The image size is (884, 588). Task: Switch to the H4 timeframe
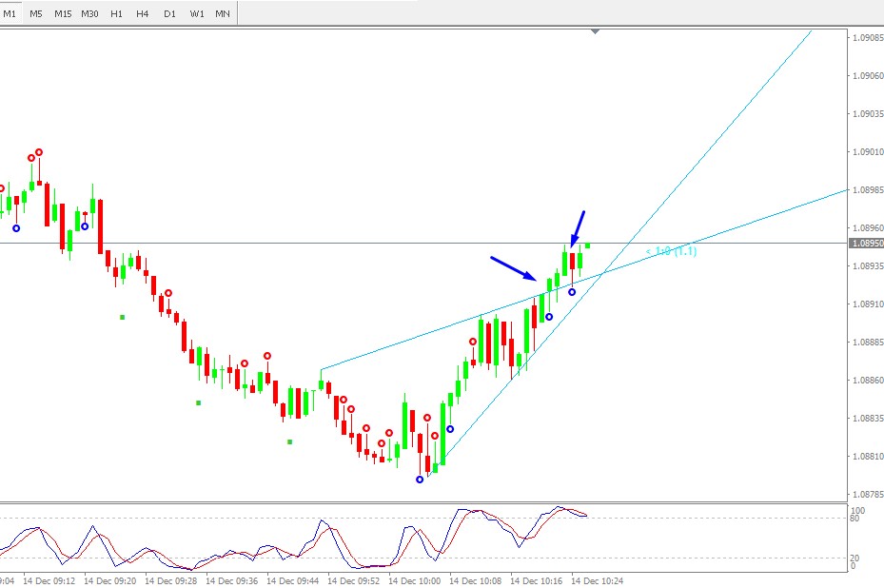142,13
